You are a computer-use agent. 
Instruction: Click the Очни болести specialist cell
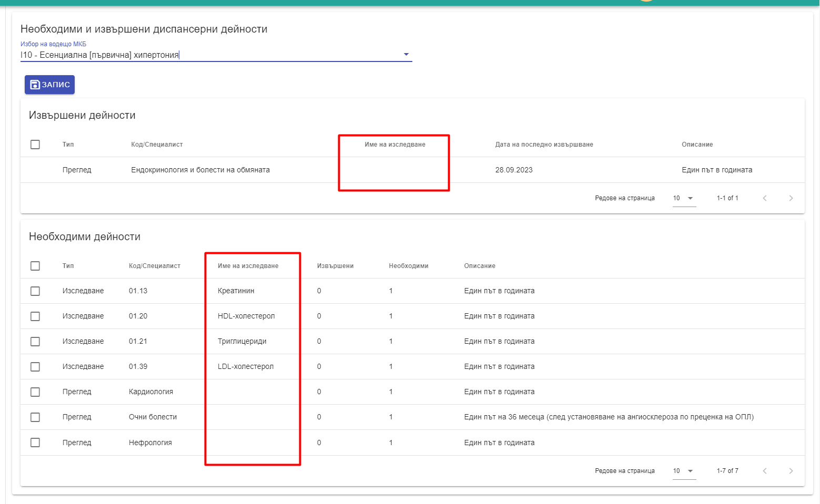tap(153, 417)
